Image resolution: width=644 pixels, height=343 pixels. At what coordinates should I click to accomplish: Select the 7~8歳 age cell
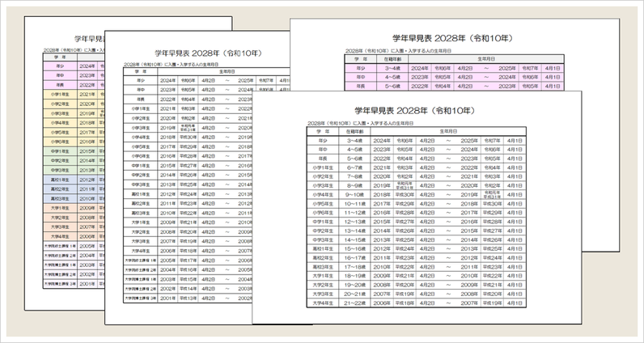[354, 176]
